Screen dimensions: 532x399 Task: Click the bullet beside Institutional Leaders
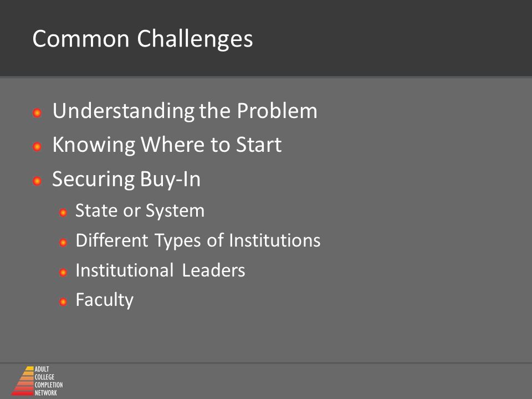pos(63,272)
